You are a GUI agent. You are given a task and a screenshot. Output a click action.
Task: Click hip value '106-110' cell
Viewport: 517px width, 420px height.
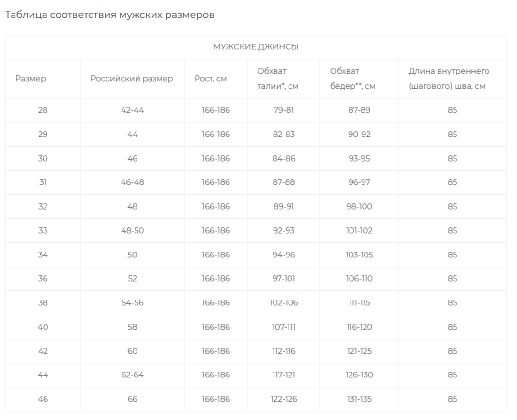(359, 279)
